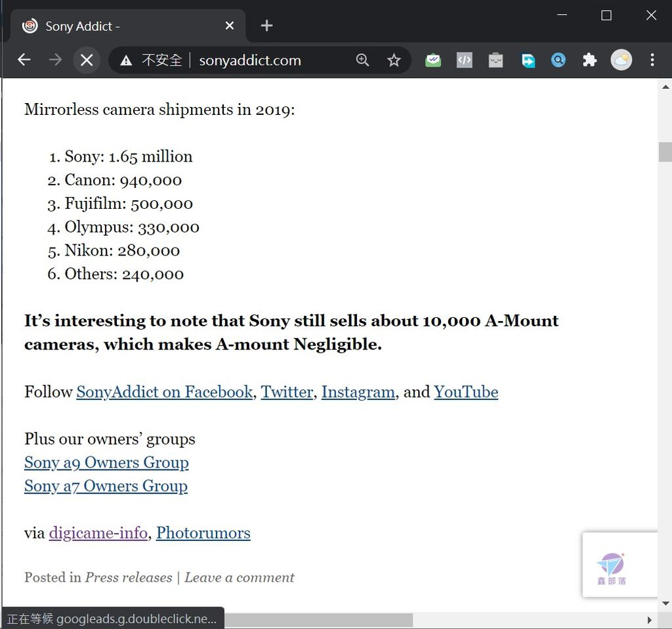This screenshot has width=672, height=629.
Task: Click the scroll down arrow
Action: 665,603
